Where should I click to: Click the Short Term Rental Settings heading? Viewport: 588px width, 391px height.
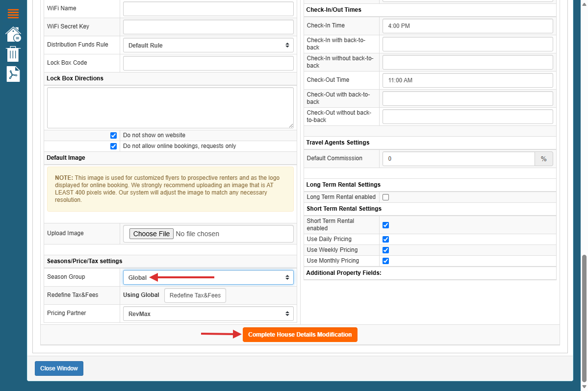[344, 209]
